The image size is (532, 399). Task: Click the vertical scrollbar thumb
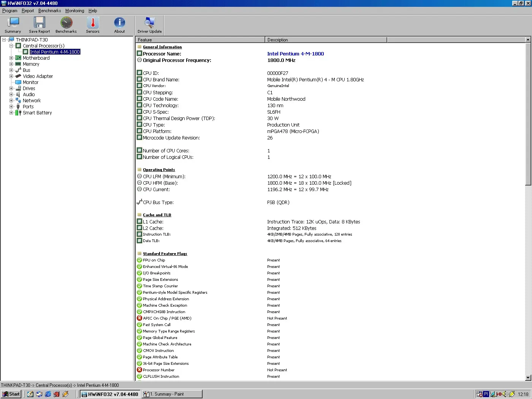pyautogui.click(x=528, y=114)
